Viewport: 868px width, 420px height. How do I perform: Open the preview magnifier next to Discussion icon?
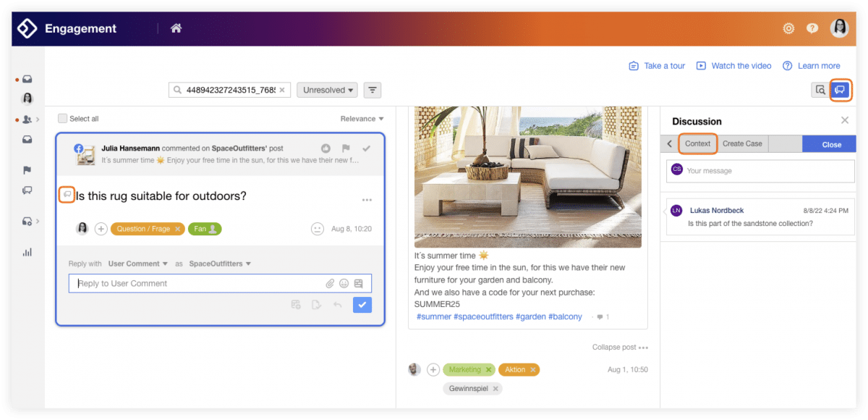click(820, 90)
